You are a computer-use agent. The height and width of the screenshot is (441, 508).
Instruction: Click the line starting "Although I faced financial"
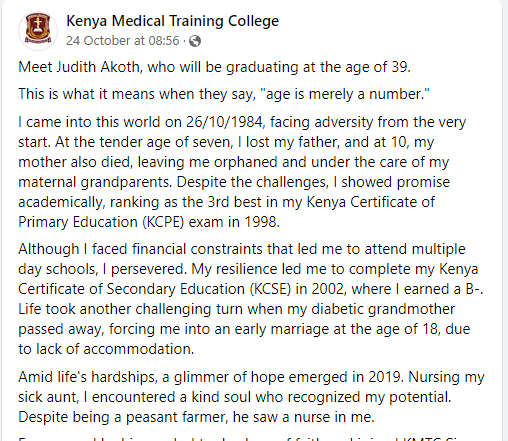click(x=242, y=249)
